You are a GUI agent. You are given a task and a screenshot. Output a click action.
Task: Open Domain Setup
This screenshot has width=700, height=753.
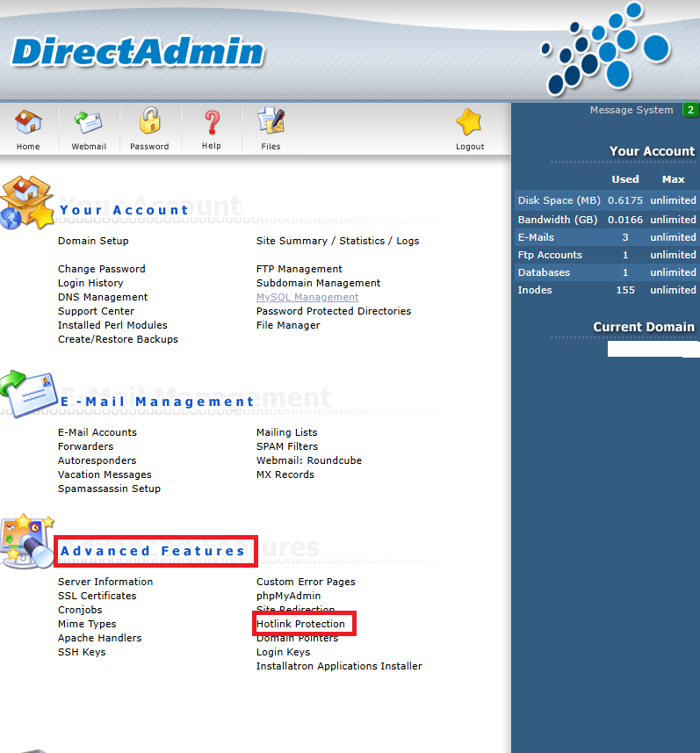93,241
